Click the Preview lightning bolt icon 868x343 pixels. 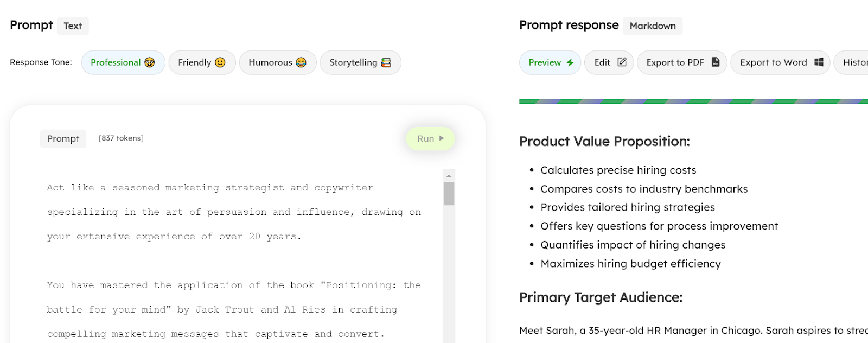(570, 62)
